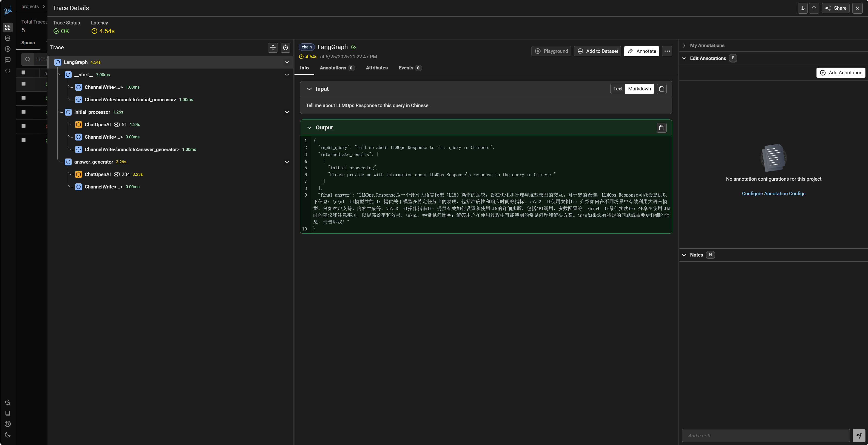Switch Input view to Text mode
Image resolution: width=868 pixels, height=445 pixels.
click(x=618, y=89)
